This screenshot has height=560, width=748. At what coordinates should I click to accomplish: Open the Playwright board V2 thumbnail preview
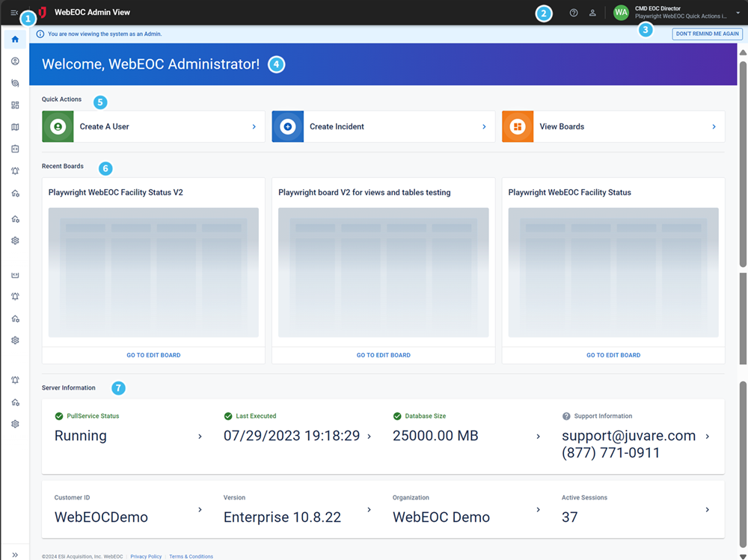[383, 271]
